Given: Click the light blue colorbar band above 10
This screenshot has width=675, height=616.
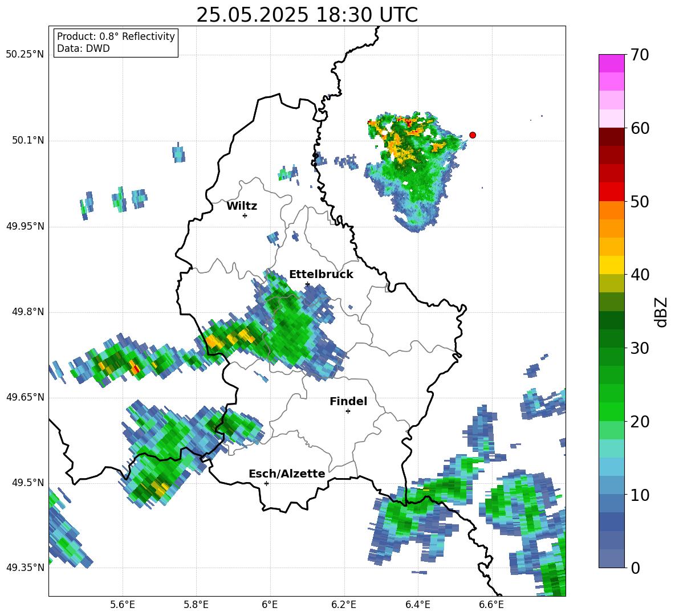Looking at the screenshot, I should (x=611, y=486).
